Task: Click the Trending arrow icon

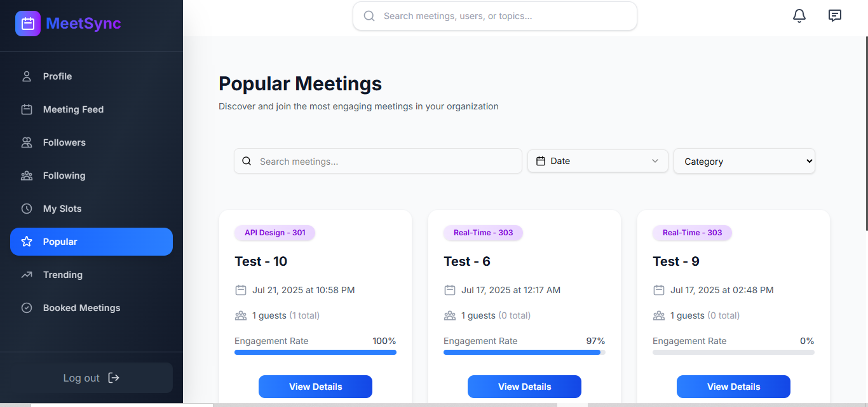Action: pos(27,275)
